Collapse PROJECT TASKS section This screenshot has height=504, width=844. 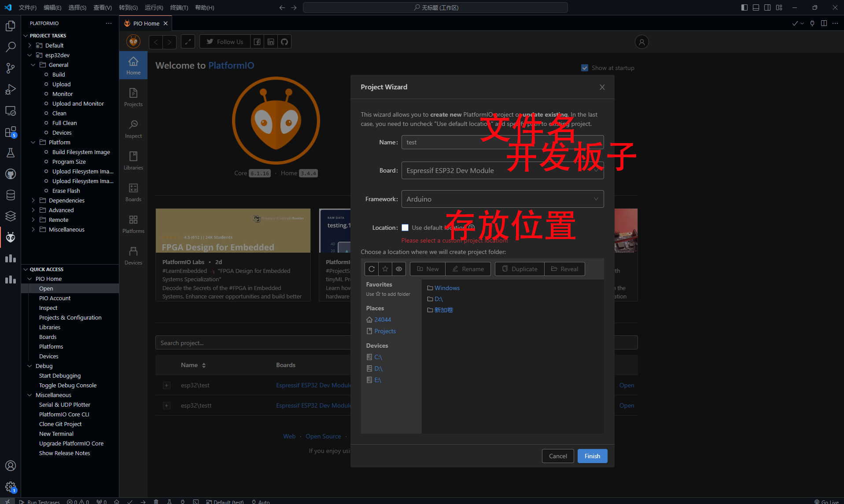click(x=26, y=36)
